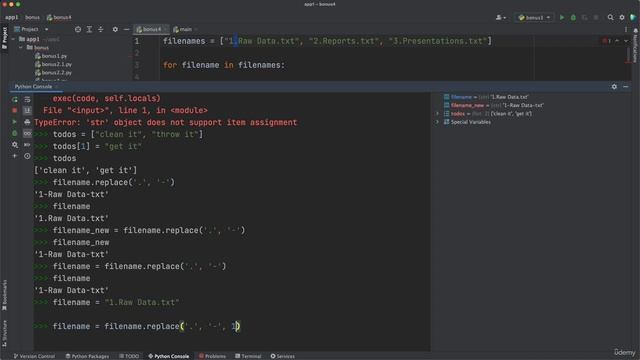
Task: Click line 1 of the bonus4 editor
Action: click(x=327, y=41)
